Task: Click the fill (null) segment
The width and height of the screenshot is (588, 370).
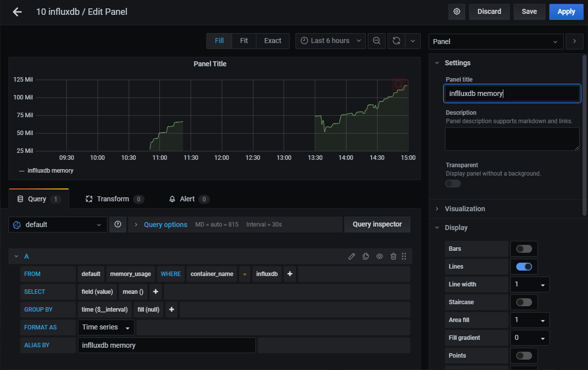Action: [148, 310]
